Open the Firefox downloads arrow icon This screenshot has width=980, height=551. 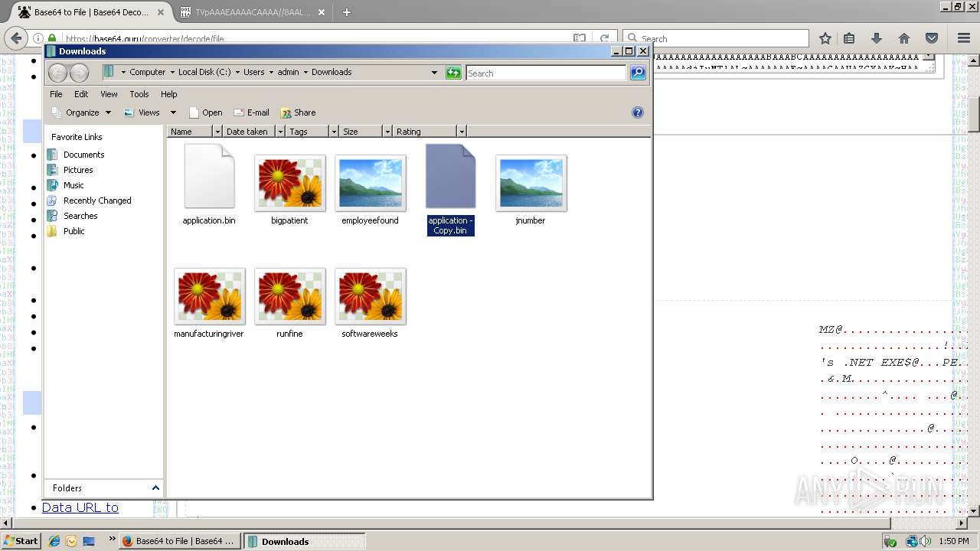tap(877, 38)
